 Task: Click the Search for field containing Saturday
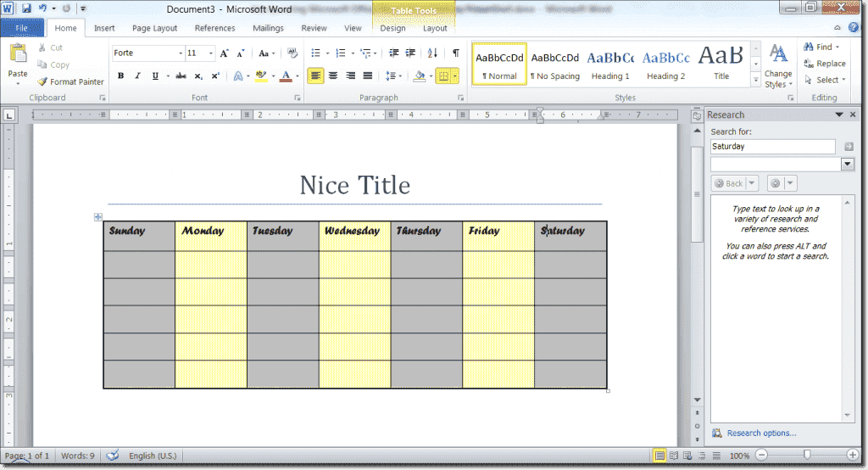coord(773,146)
